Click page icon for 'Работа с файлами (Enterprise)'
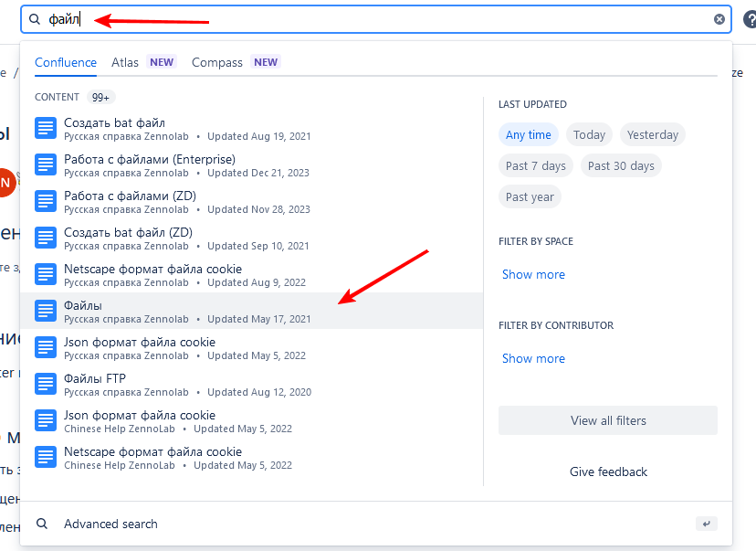The height and width of the screenshot is (551, 756). tap(46, 164)
